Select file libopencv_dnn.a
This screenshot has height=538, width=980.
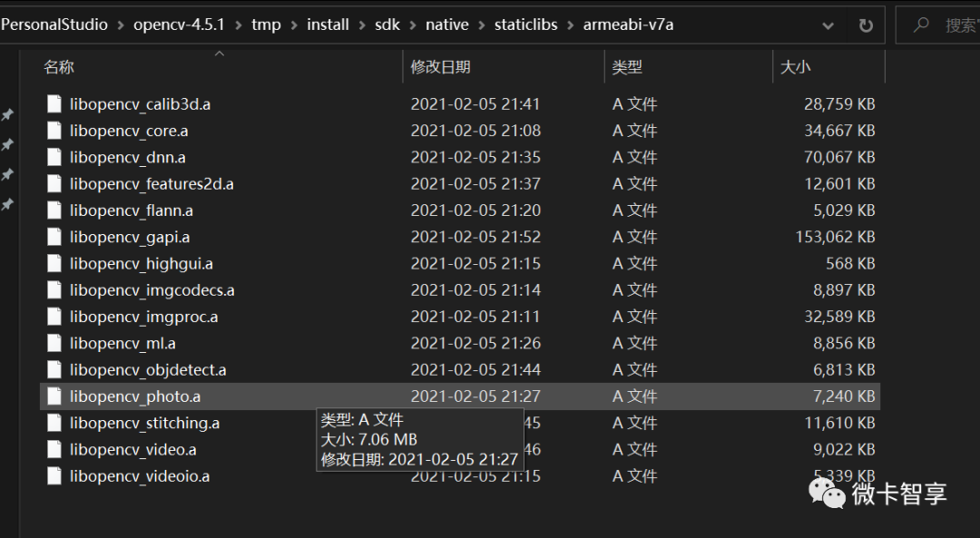128,157
